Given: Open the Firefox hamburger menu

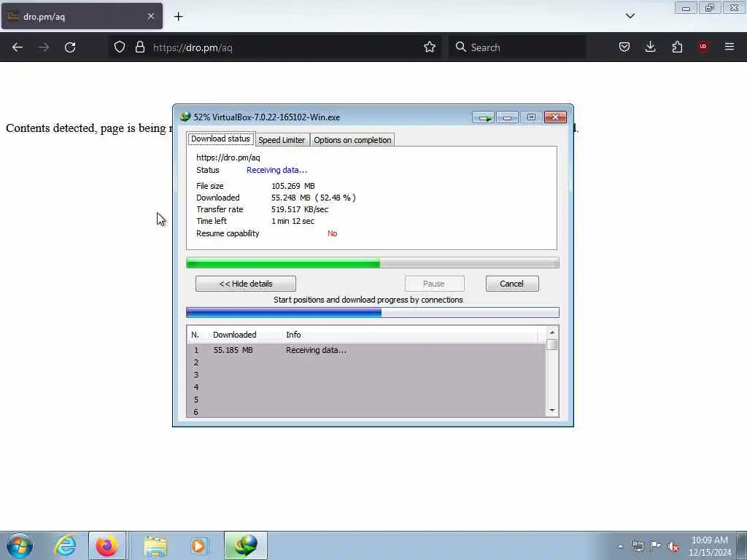Looking at the screenshot, I should [x=729, y=47].
